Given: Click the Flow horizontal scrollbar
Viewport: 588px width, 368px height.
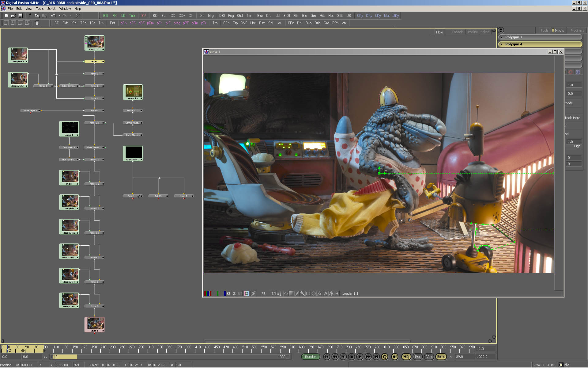Looking at the screenshot, I should (307, 341).
